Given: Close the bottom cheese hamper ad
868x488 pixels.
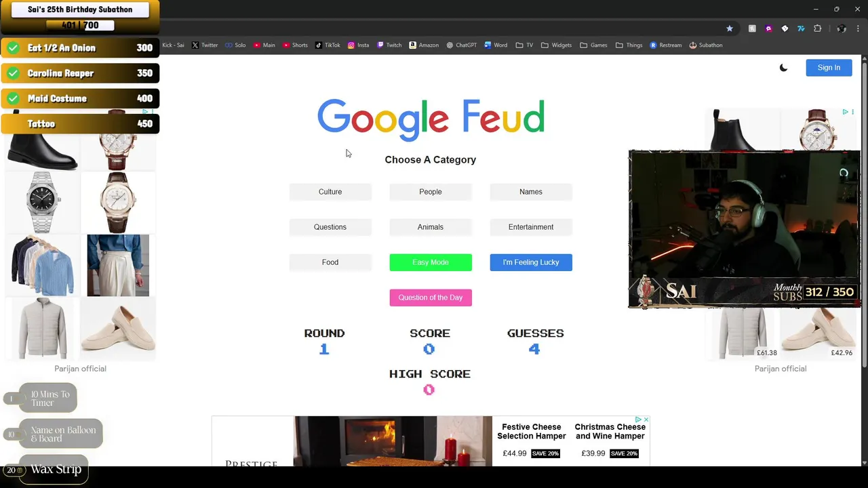Looking at the screenshot, I should click(646, 420).
